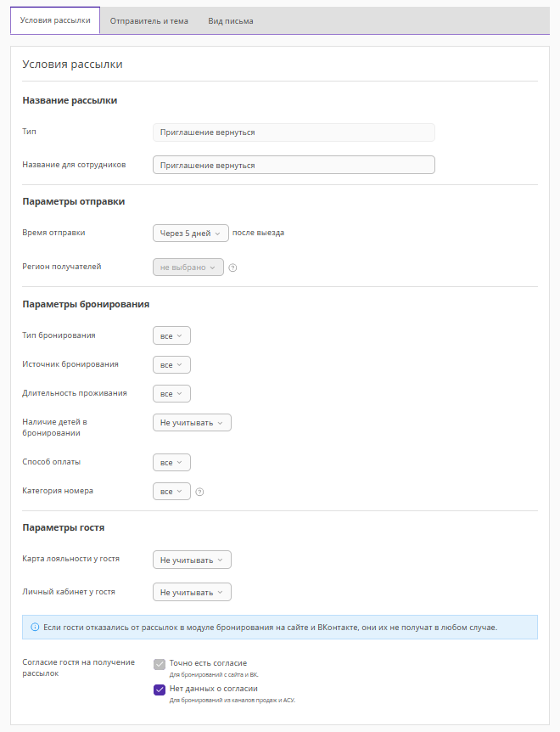
Task: Open 'Способ оплаты' dropdown
Action: tap(171, 463)
